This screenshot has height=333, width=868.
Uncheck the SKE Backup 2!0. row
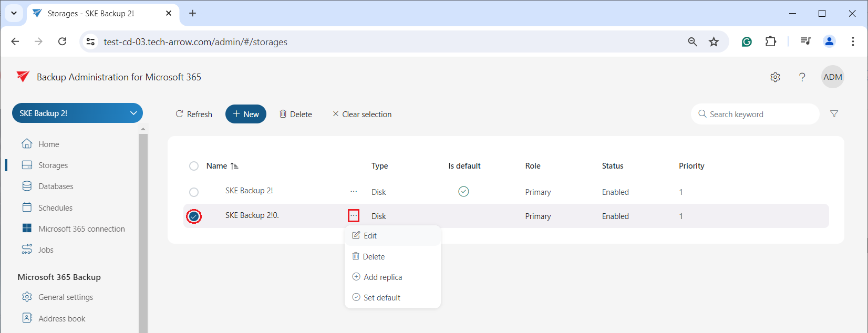tap(194, 216)
